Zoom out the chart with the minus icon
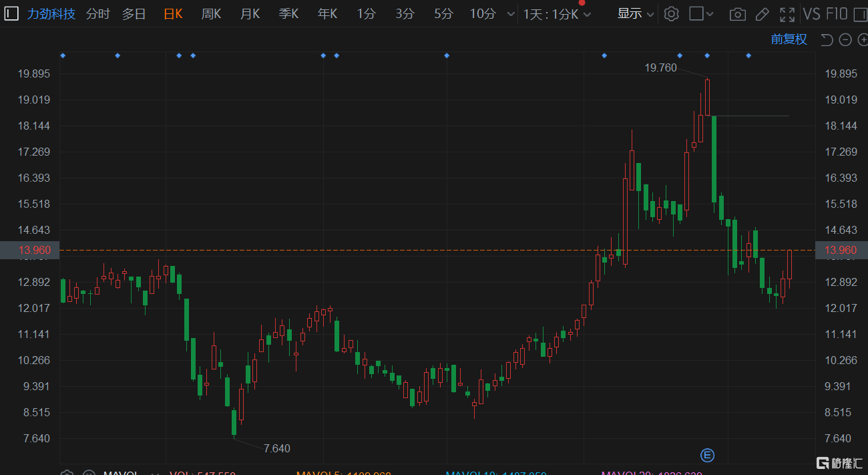This screenshot has height=475, width=868. click(x=845, y=40)
